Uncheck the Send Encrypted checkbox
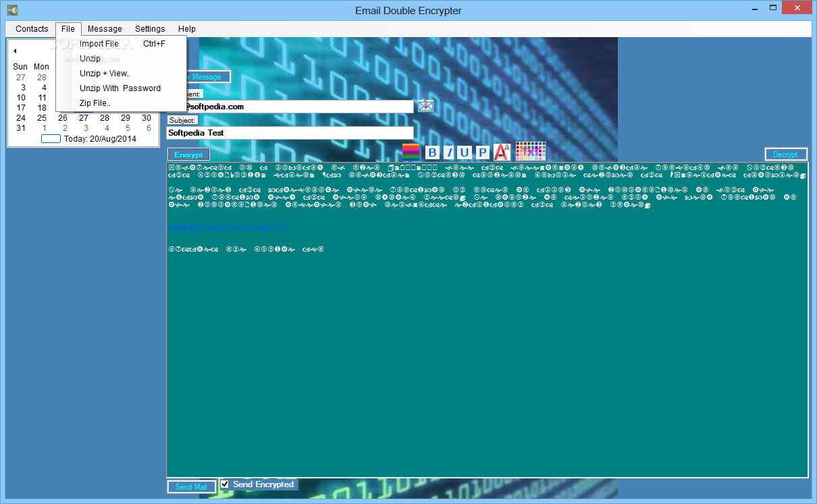The image size is (817, 504). tap(226, 484)
